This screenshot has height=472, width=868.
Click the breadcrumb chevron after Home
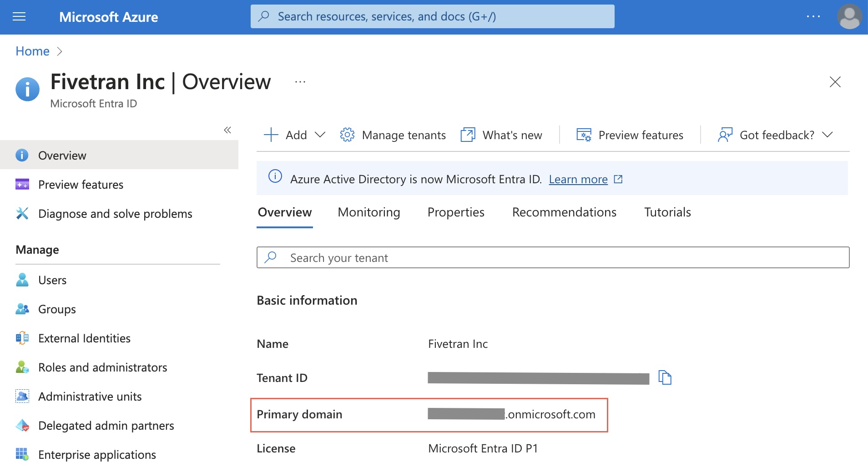pos(59,51)
